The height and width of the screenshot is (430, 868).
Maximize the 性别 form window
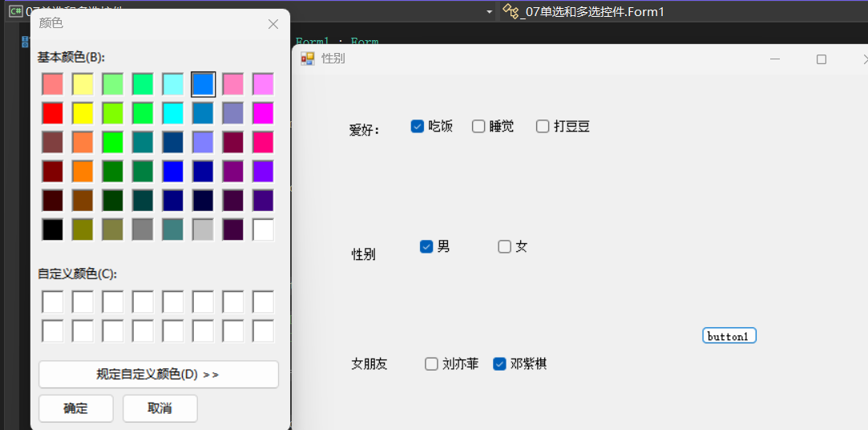click(x=822, y=59)
